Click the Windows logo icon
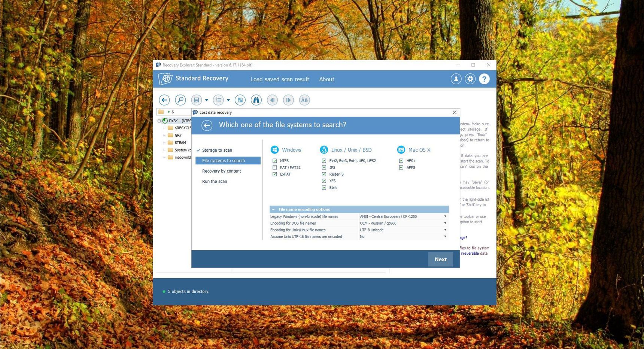 [274, 150]
